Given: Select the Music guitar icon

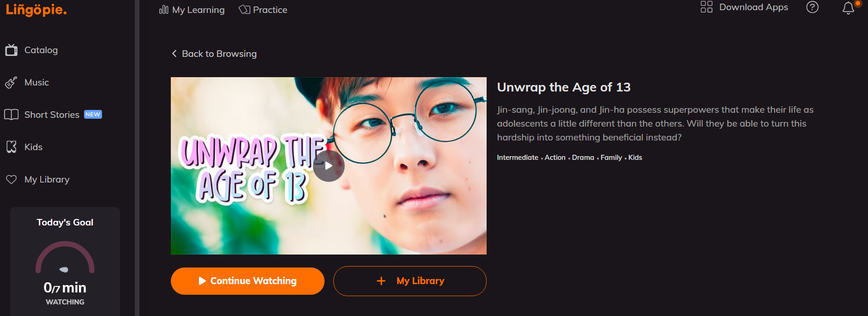Looking at the screenshot, I should coord(11,82).
